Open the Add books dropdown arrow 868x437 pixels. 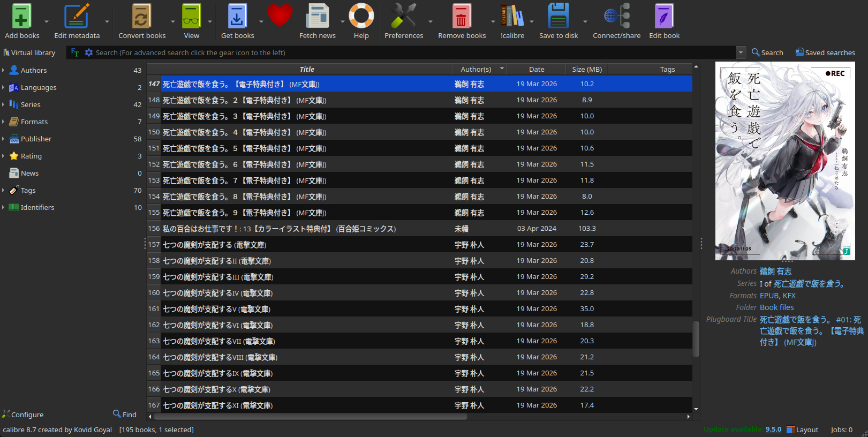[x=47, y=22]
